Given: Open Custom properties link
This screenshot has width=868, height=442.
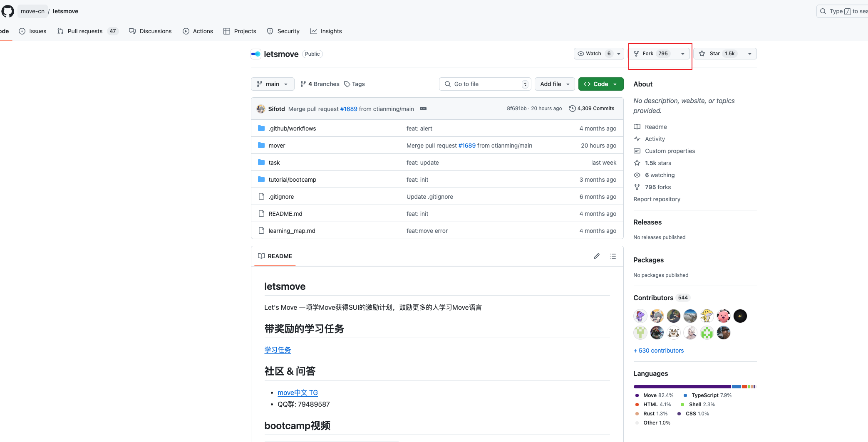Looking at the screenshot, I should pos(670,151).
